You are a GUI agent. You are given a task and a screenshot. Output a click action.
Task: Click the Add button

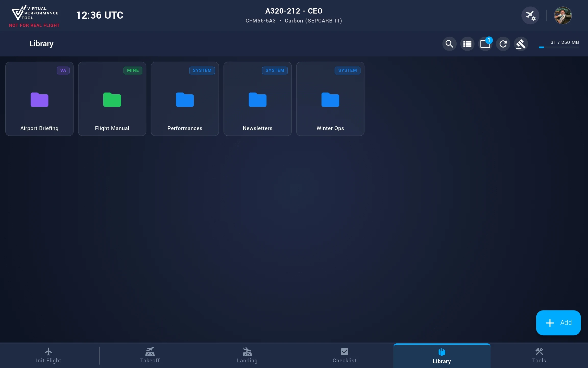[x=558, y=323]
